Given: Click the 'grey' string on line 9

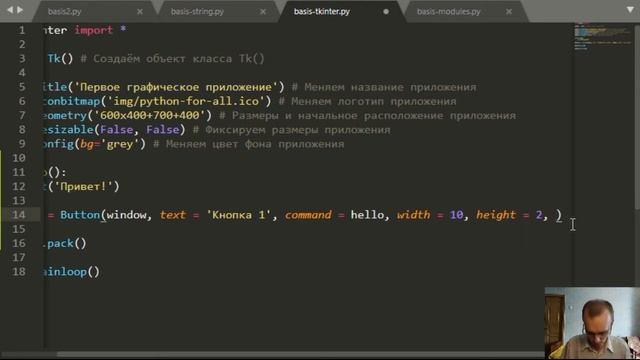Looking at the screenshot, I should tap(120, 144).
